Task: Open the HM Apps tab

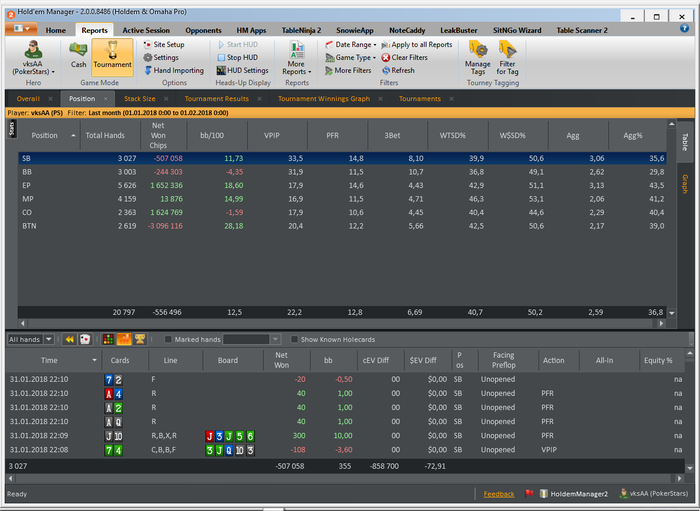Action: (x=251, y=30)
